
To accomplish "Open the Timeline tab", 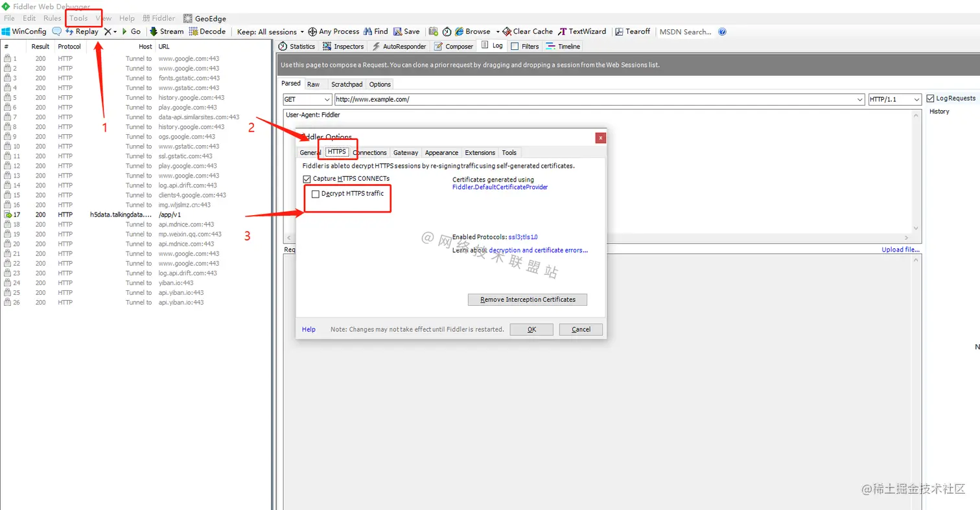I will (x=563, y=46).
